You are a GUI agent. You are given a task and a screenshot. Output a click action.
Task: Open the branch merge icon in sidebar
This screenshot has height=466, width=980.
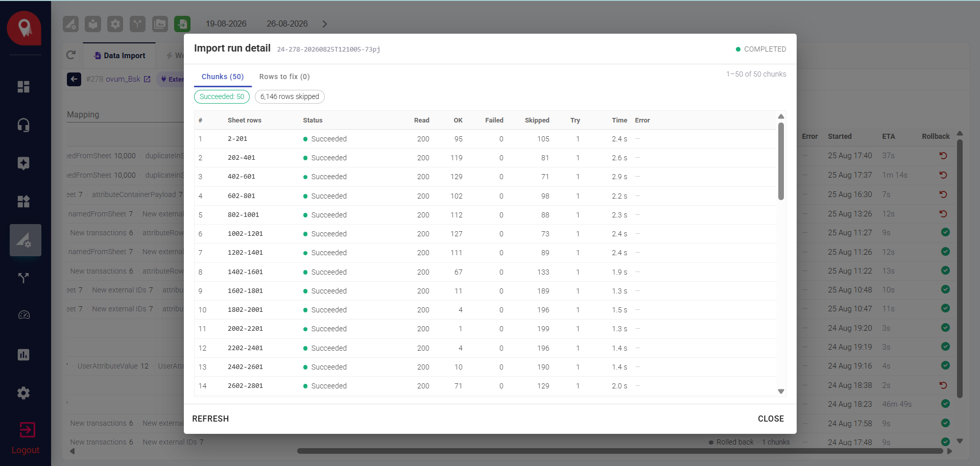click(23, 278)
